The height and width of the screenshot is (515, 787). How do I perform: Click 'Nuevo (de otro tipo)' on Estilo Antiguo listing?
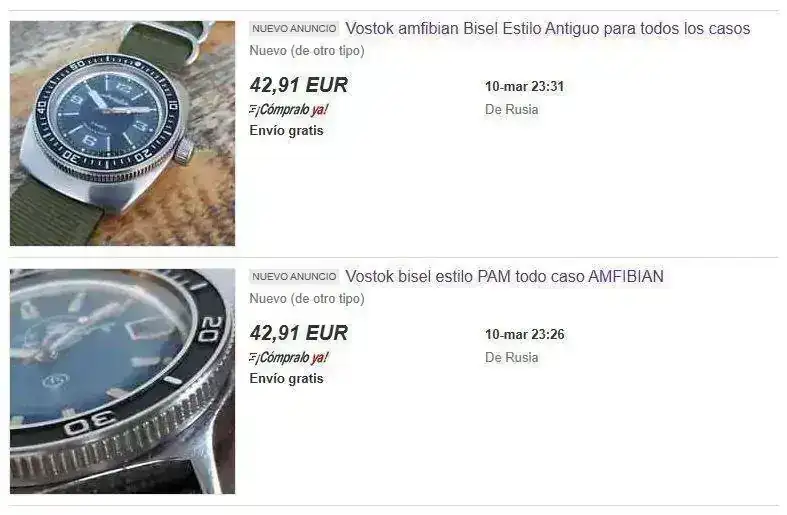coord(307,51)
